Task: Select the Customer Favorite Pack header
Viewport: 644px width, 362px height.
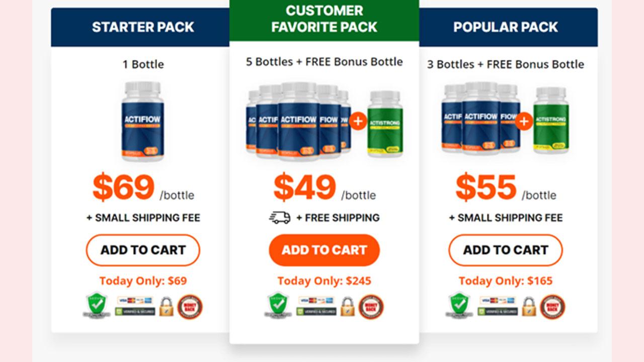Action: (324, 20)
